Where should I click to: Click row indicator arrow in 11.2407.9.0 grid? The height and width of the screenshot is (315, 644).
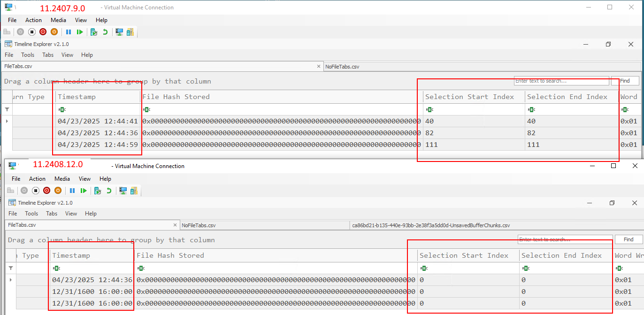[x=7, y=121]
